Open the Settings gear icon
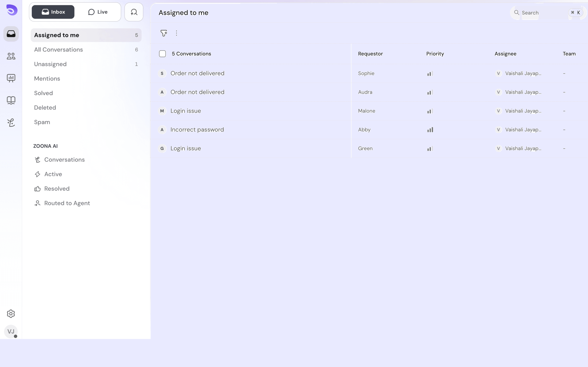The image size is (588, 367). point(11,314)
